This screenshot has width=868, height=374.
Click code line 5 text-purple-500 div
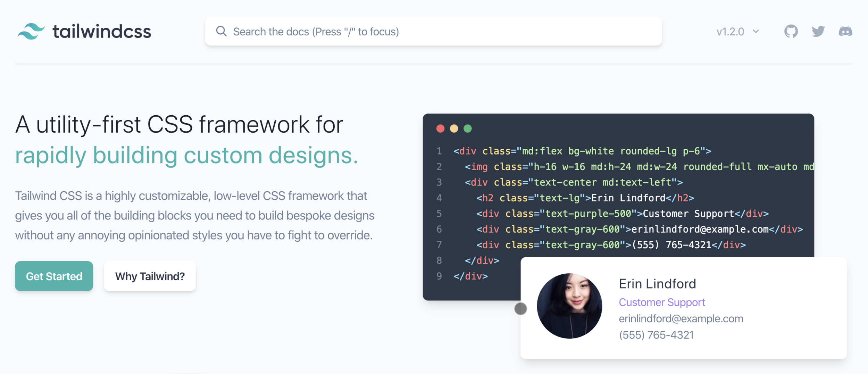(x=622, y=214)
